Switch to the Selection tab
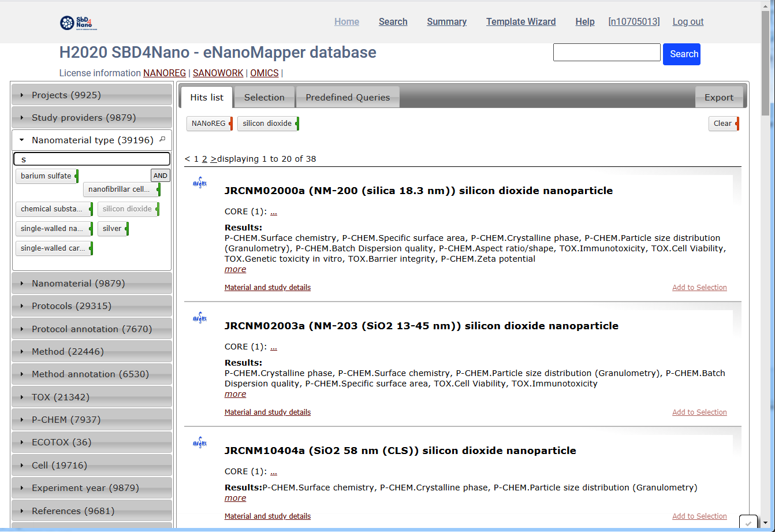This screenshot has height=532, width=775. [x=264, y=98]
